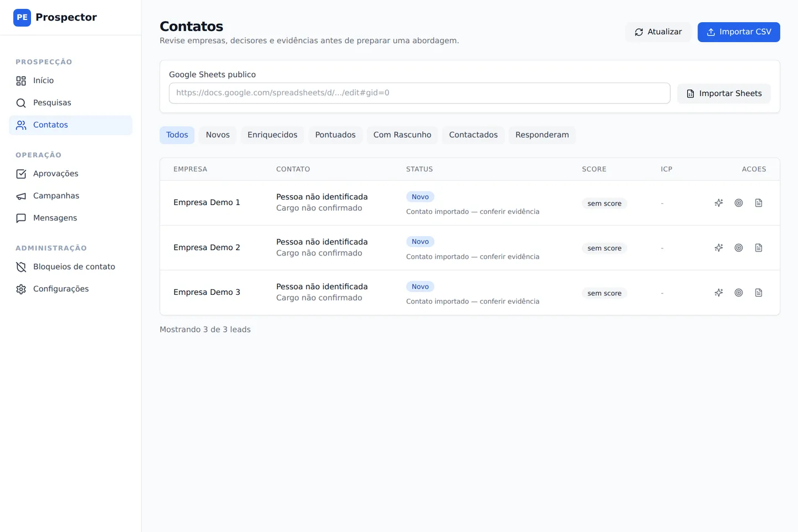Click the Novo badge for Empresa Demo 1

[x=420, y=197]
